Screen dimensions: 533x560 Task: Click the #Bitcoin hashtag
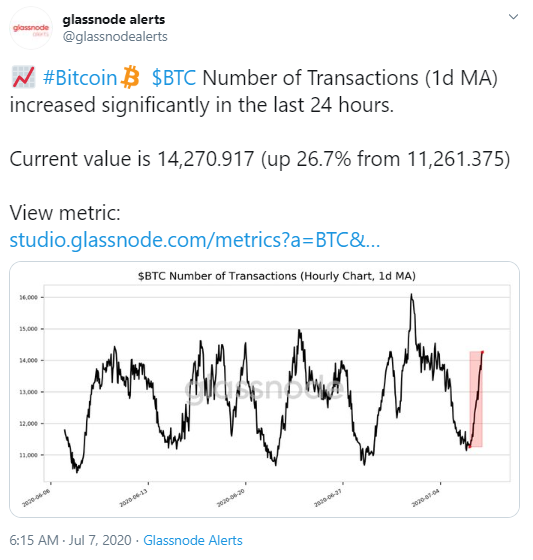[x=80, y=78]
